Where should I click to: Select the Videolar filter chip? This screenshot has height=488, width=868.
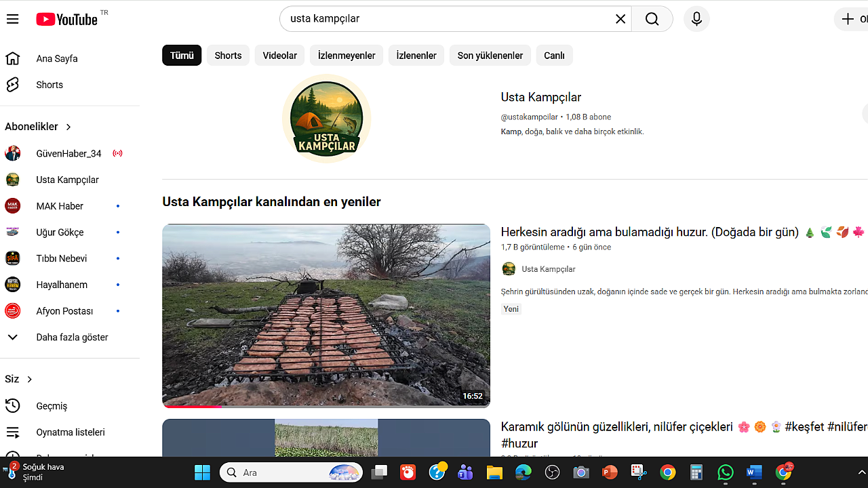[279, 56]
